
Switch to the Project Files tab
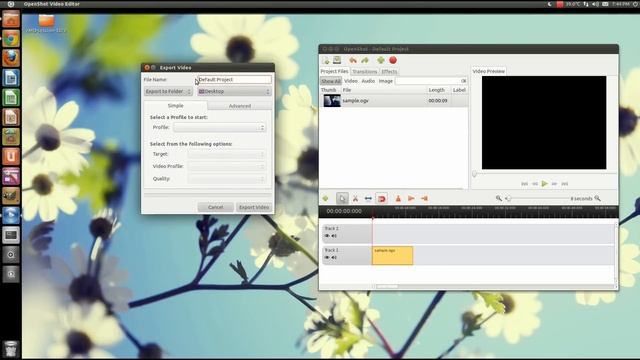(334, 71)
